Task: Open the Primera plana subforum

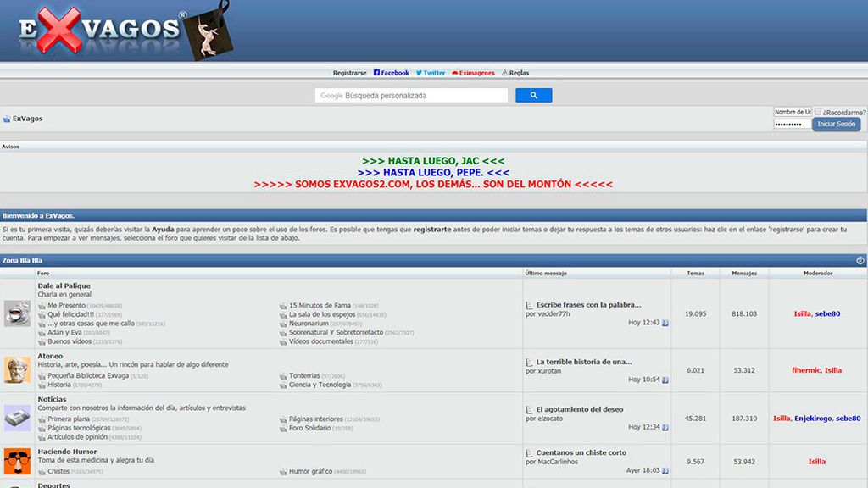Action: (x=69, y=419)
